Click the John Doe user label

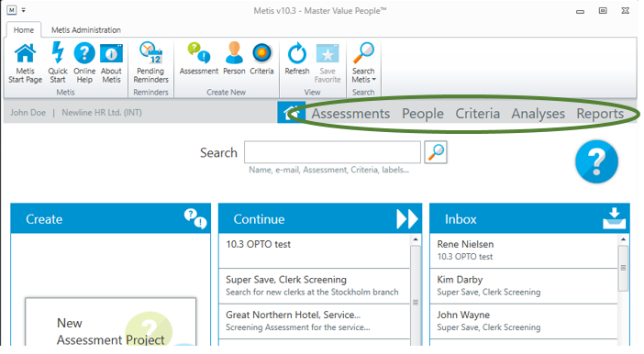[28, 113]
